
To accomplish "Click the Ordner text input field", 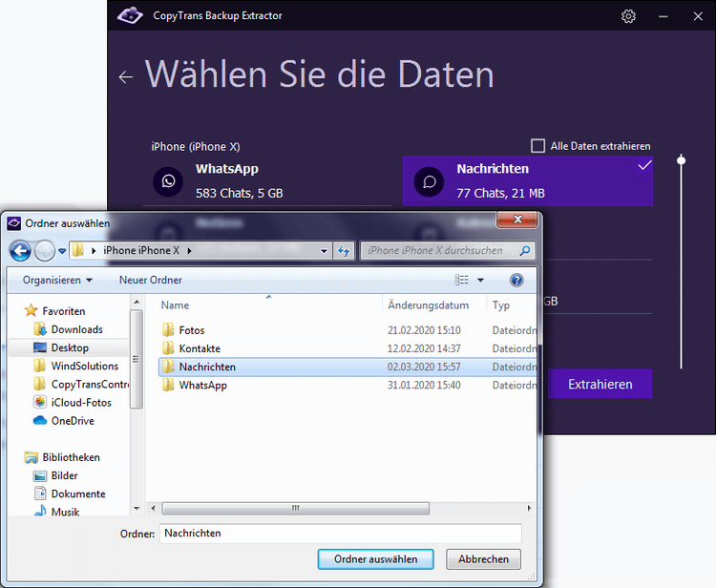I will coord(340,534).
